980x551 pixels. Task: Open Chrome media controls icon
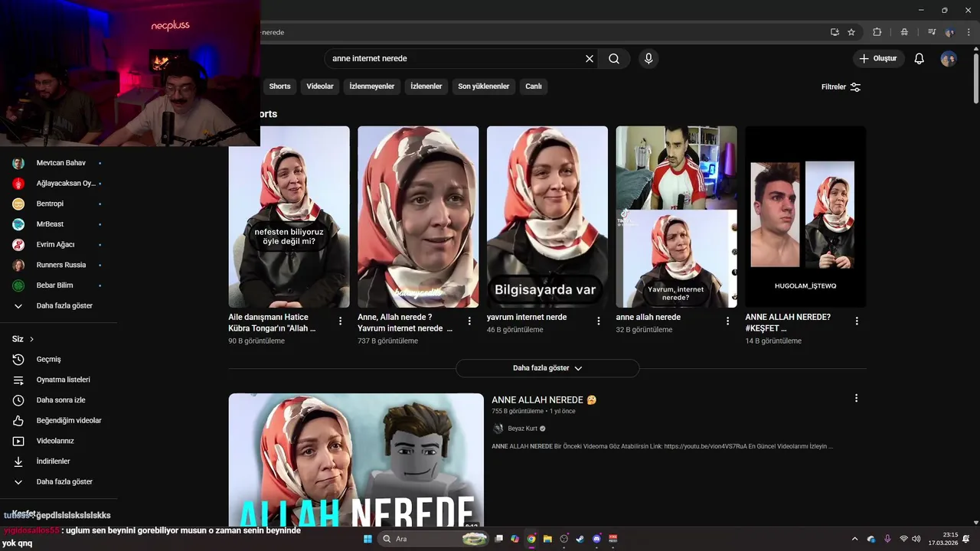pyautogui.click(x=932, y=32)
